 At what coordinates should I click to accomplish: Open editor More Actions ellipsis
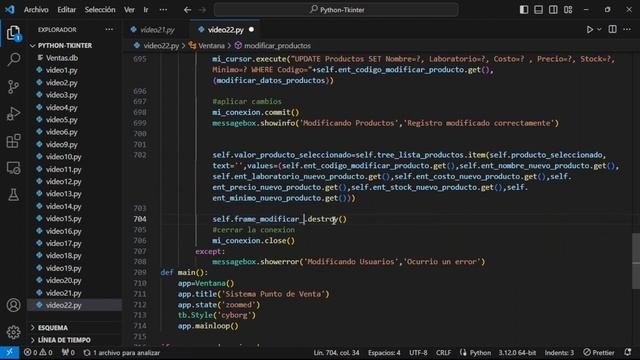[x=627, y=29]
